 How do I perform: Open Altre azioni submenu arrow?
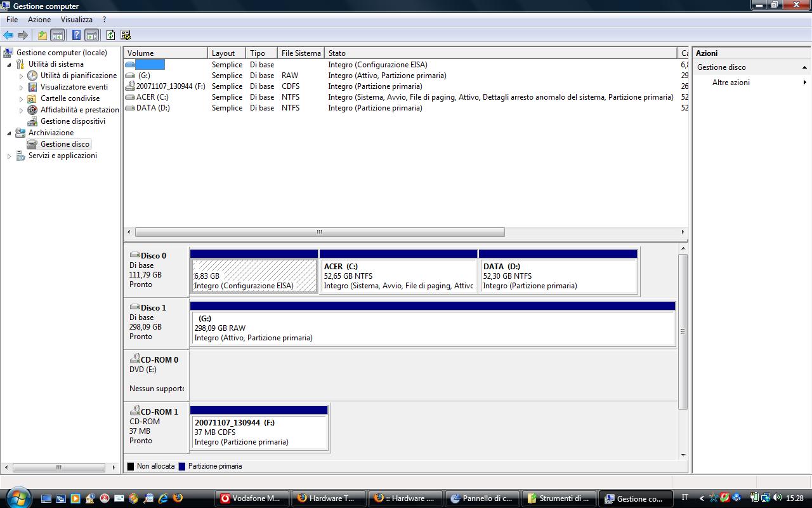coord(804,83)
